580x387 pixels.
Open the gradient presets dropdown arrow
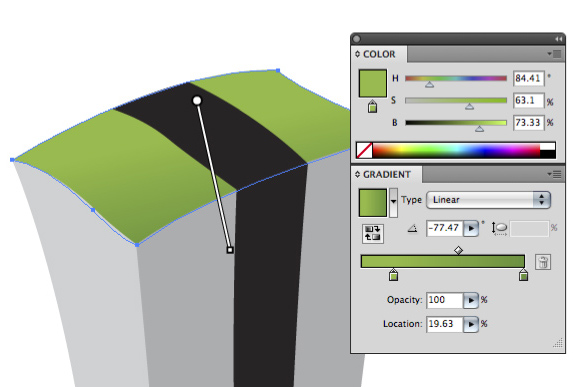pos(394,202)
